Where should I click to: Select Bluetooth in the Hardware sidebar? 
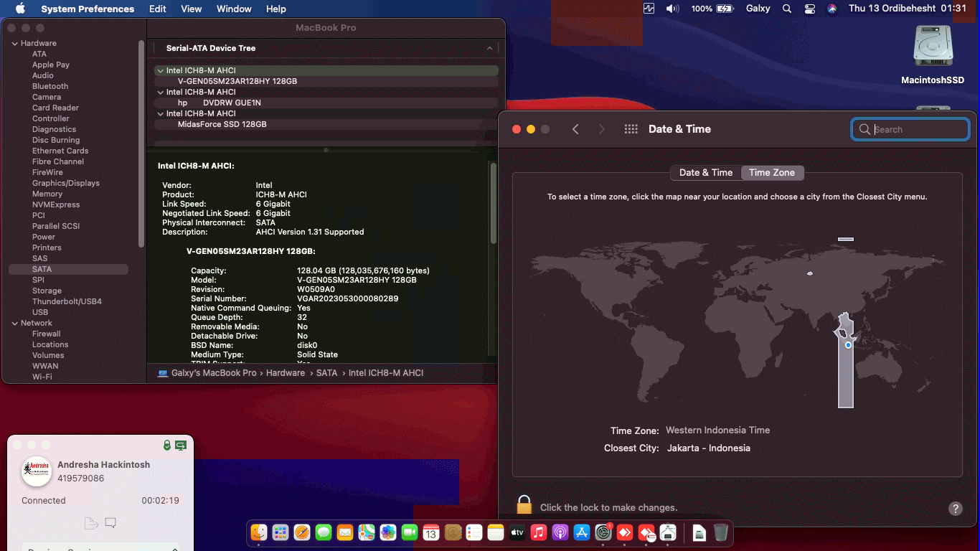click(x=50, y=86)
